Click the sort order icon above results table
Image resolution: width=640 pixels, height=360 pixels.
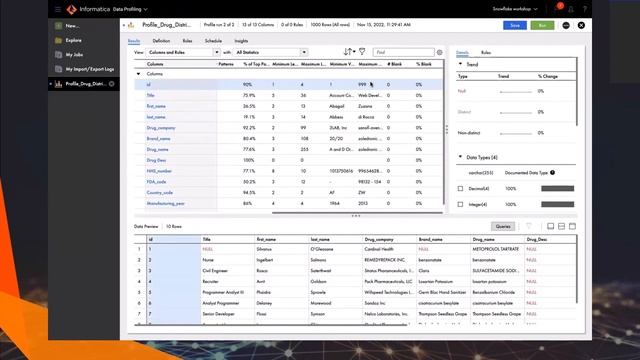pos(349,52)
